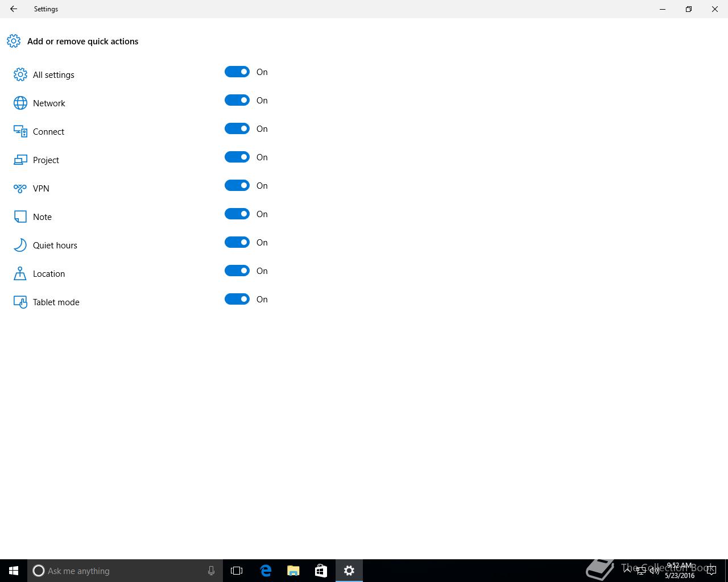Click the Network globe icon
This screenshot has height=582, width=728.
20,103
